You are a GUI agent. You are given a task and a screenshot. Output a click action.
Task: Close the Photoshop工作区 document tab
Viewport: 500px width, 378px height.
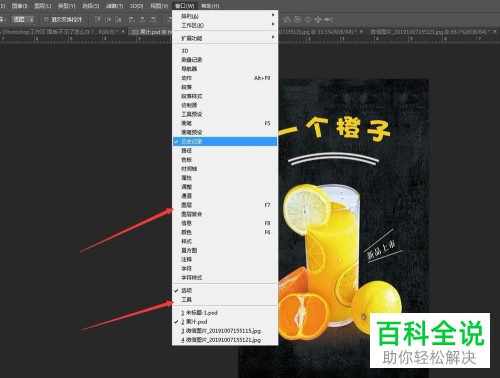123,31
